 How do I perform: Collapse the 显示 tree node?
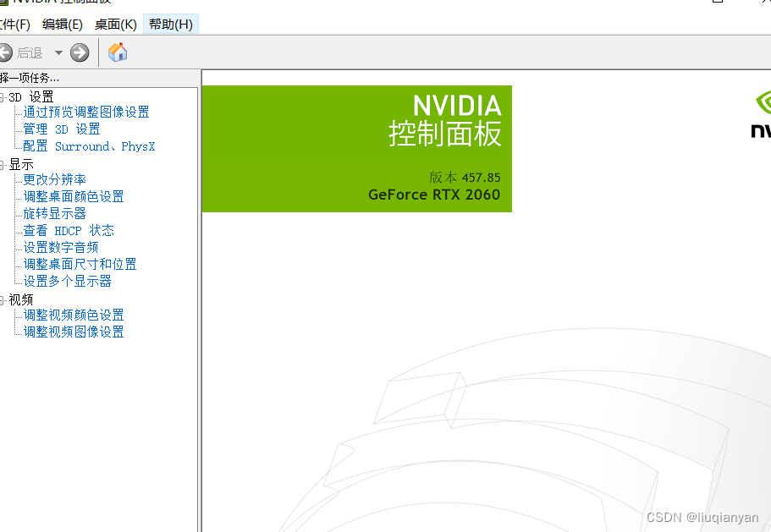click(x=2, y=165)
